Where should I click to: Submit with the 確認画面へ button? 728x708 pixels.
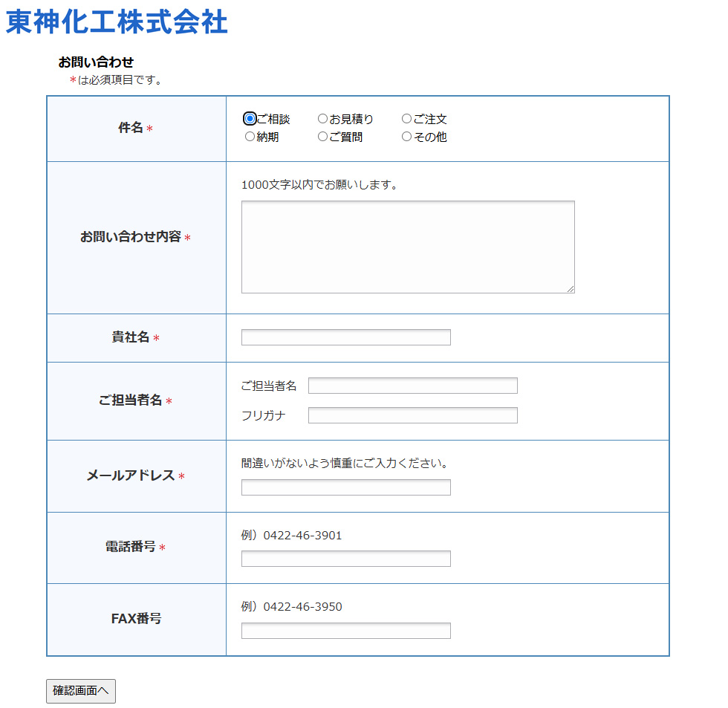[81, 692]
